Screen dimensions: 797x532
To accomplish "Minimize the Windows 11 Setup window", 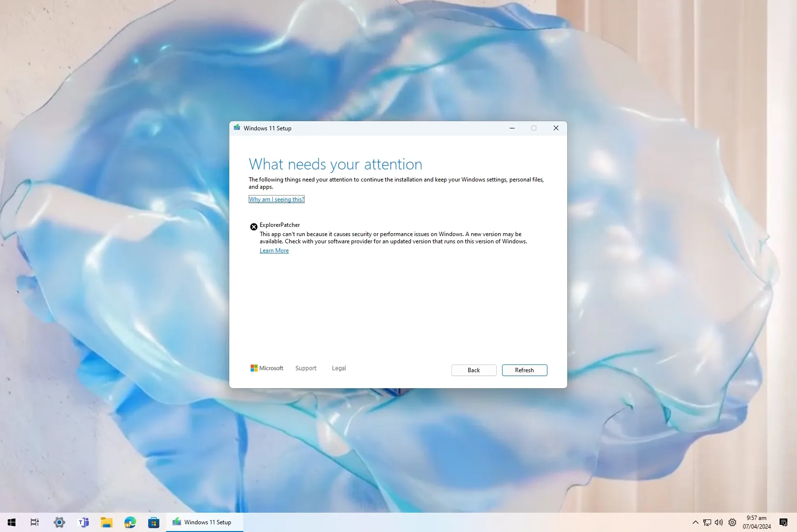I will 512,128.
